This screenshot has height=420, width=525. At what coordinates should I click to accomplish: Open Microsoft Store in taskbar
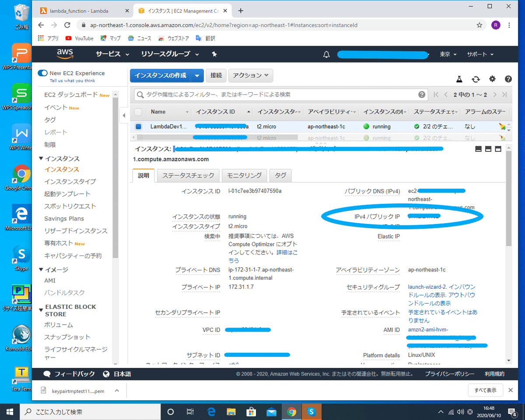click(x=251, y=412)
